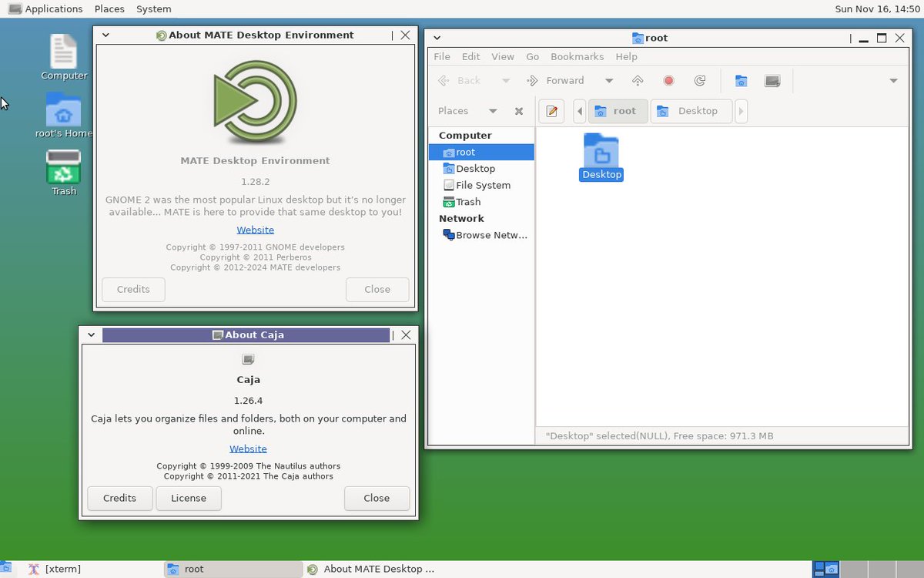924x578 pixels.
Task: Select the Desktop folder in file view
Action: [x=601, y=157]
